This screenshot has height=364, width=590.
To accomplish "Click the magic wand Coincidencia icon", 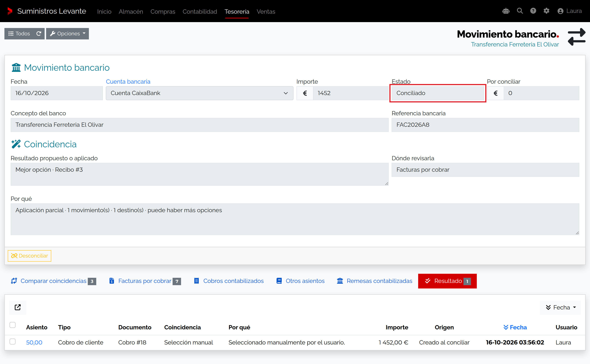I will tap(16, 144).
